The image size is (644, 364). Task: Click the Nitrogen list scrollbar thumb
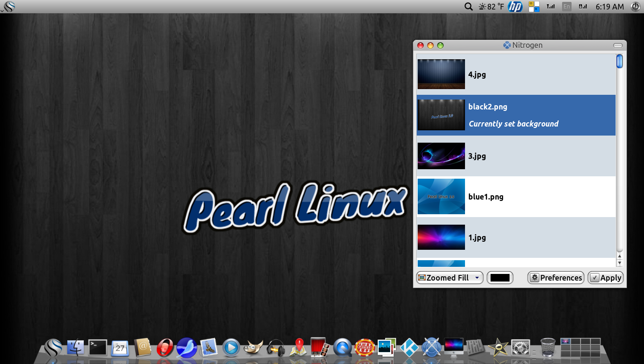click(619, 62)
